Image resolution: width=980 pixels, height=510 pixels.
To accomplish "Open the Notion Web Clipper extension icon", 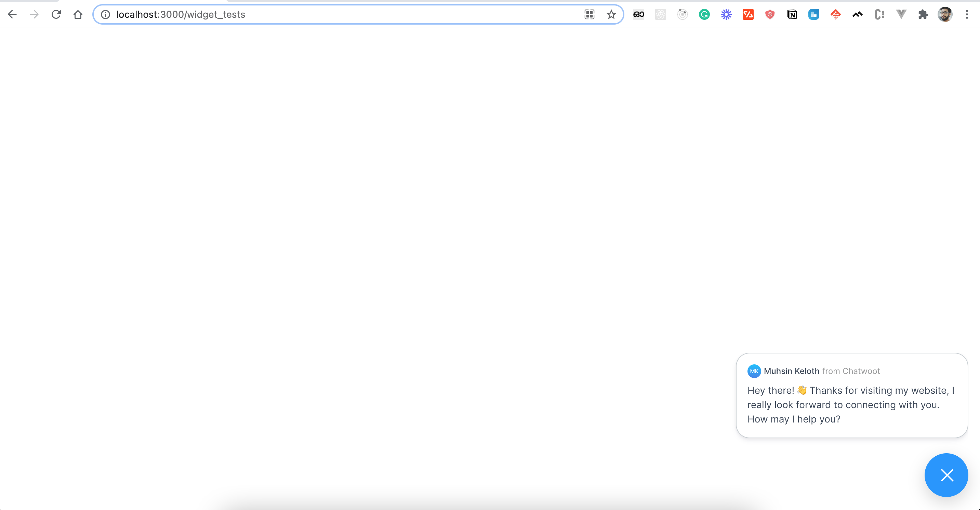I will pos(793,14).
